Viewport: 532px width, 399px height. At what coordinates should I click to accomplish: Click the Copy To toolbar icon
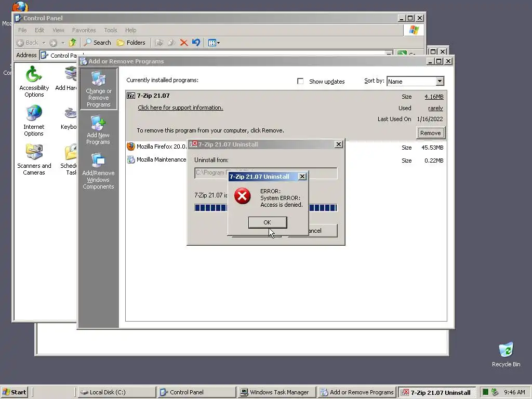171,43
